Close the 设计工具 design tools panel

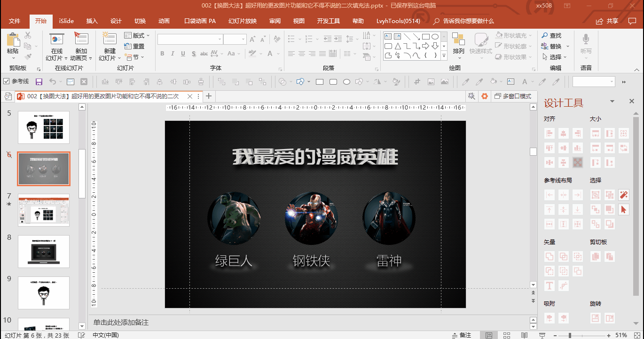coord(632,102)
